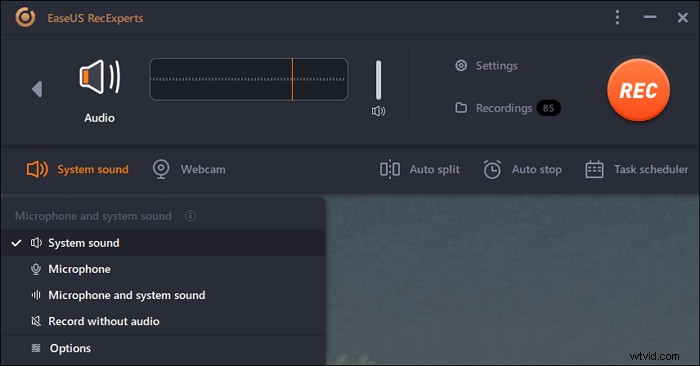Expand the System sound dropdown
The height and width of the screenshot is (366, 700).
[93, 169]
